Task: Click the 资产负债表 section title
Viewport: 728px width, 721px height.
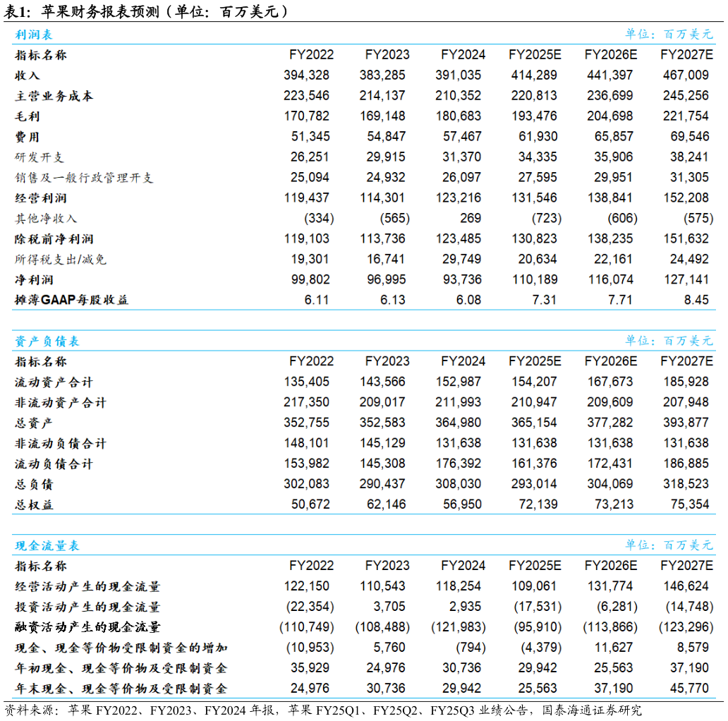Action: click(x=47, y=341)
